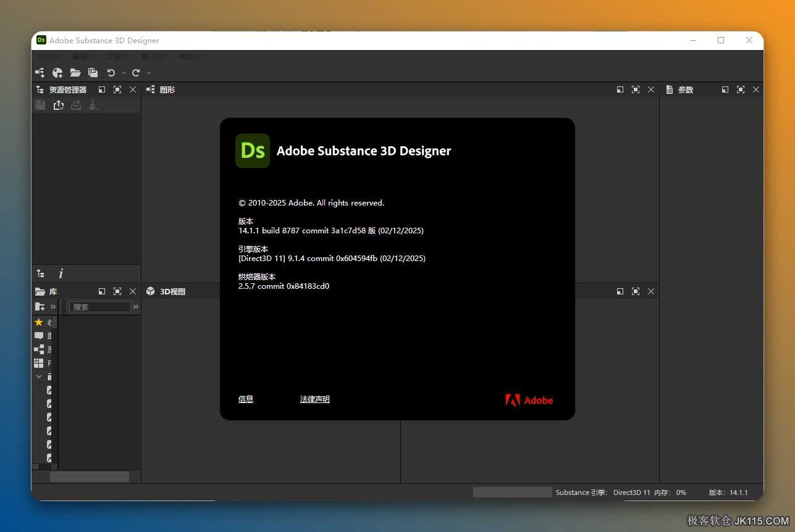This screenshot has width=795, height=532.
Task: Select the star favorites item in library
Action: tap(39, 322)
